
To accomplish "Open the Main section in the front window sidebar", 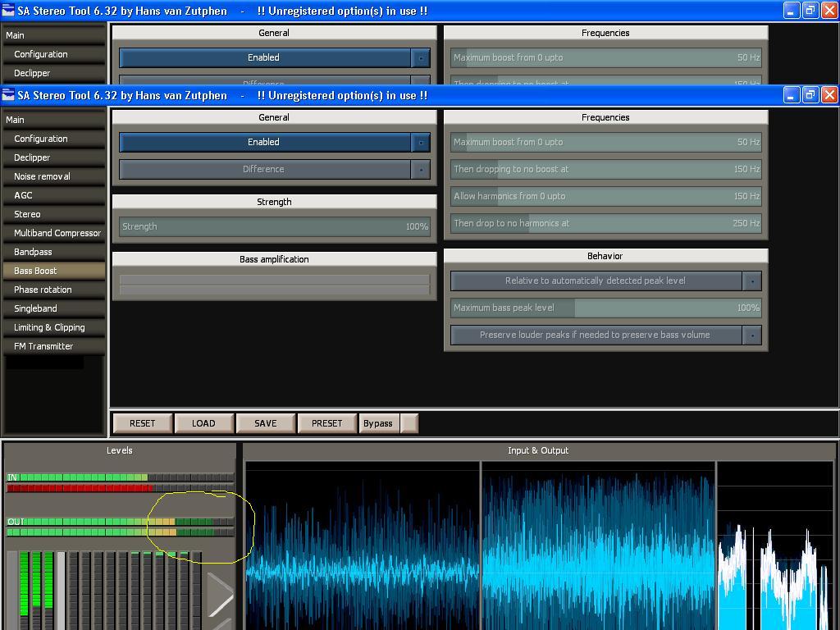I will pyautogui.click(x=53, y=120).
